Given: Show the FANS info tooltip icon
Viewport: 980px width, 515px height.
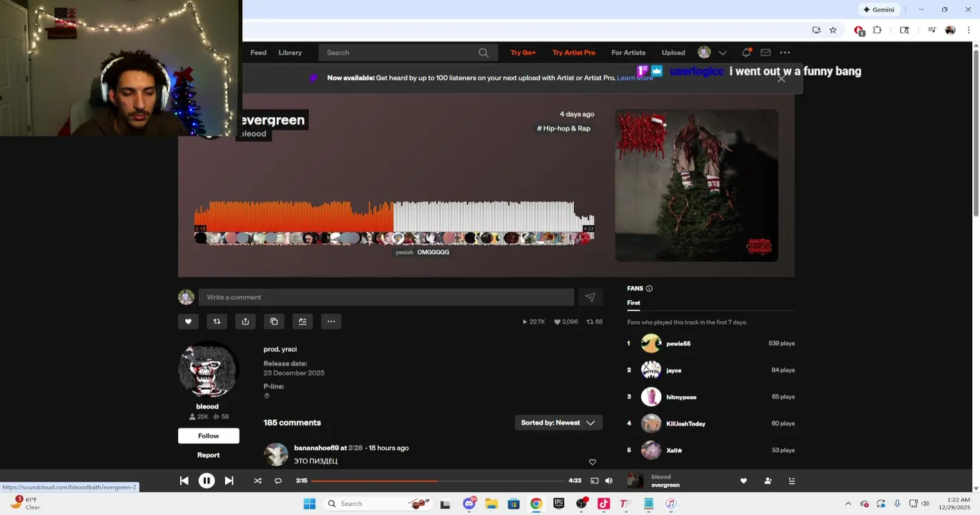Looking at the screenshot, I should tap(649, 288).
